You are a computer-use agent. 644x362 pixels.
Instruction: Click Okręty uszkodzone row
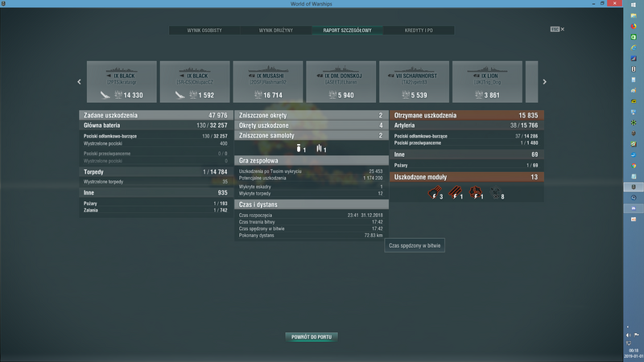tap(312, 125)
